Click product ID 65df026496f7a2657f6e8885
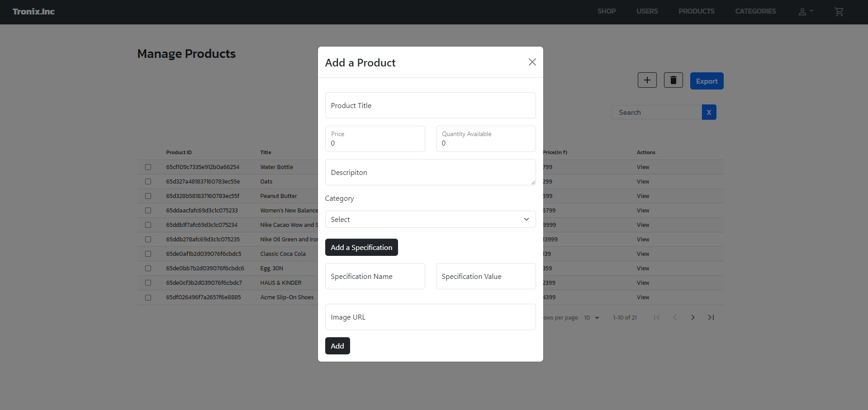The width and height of the screenshot is (868, 410). tap(204, 297)
